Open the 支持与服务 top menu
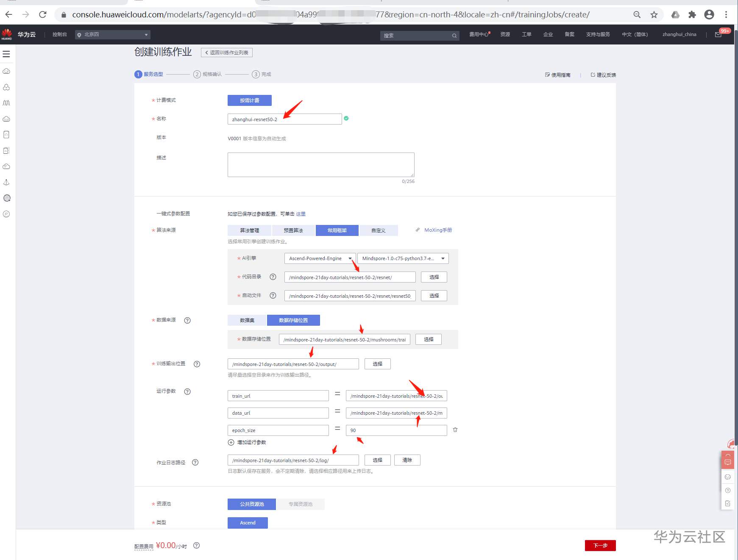Viewport: 738px width, 560px height. point(598,34)
